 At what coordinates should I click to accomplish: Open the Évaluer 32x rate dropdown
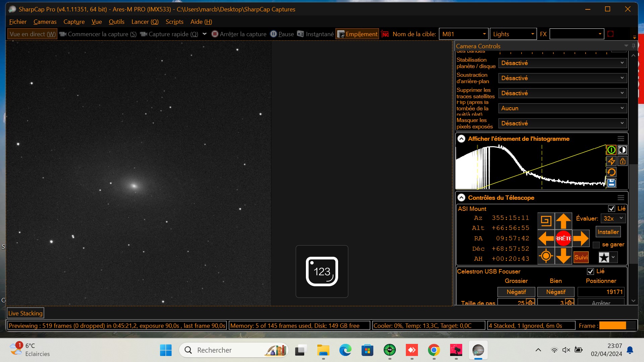(613, 219)
